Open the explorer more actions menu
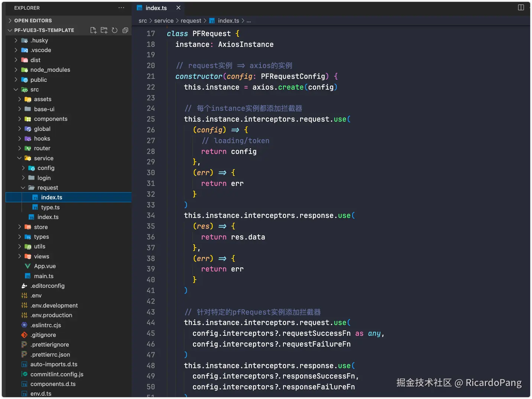This screenshot has width=532, height=399. click(x=121, y=8)
